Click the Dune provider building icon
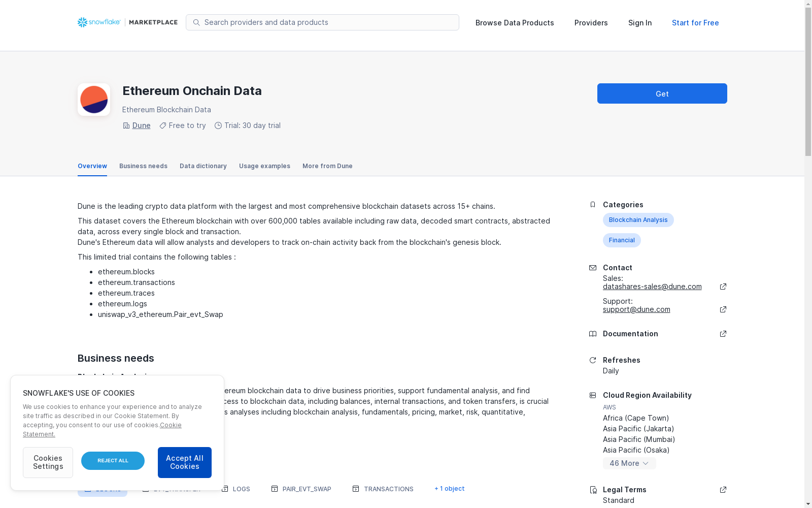 (126, 125)
